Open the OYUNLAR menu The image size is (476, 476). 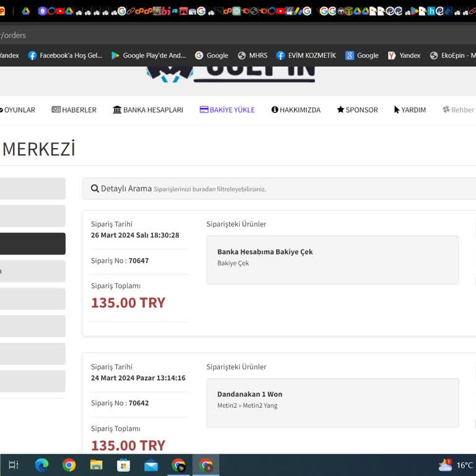point(17,110)
